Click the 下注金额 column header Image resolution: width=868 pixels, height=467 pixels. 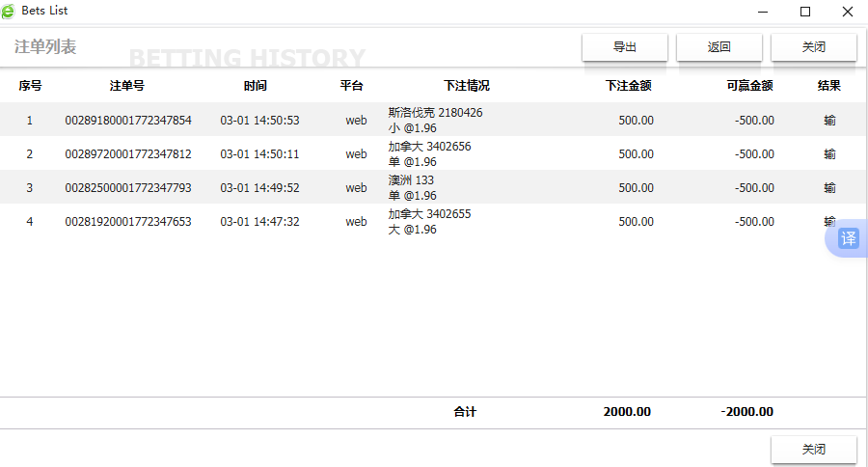click(629, 86)
